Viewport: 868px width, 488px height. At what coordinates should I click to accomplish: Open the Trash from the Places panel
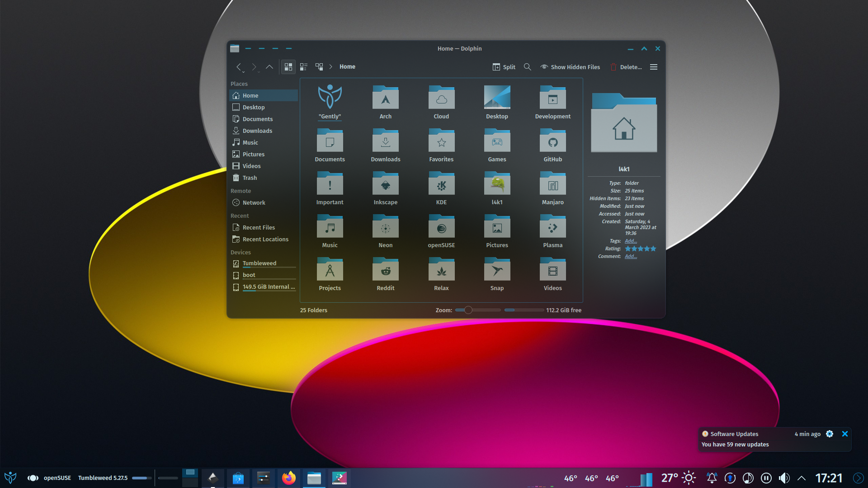249,178
